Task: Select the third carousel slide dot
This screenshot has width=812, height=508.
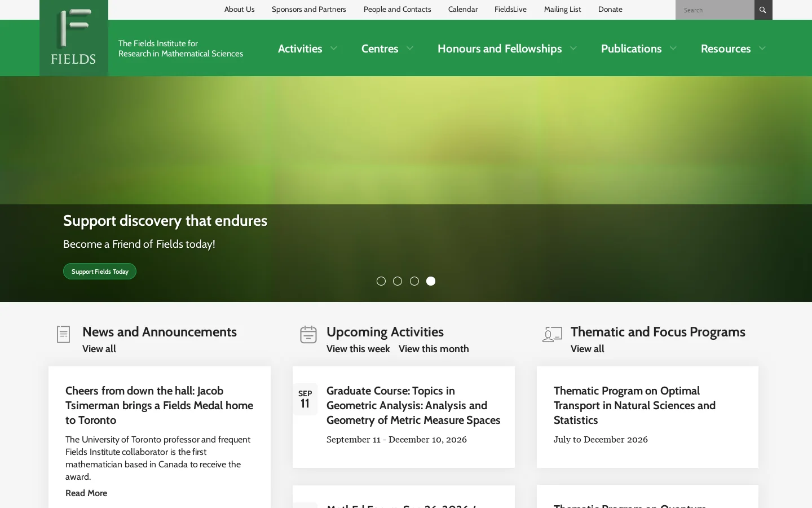Action: [x=414, y=281]
